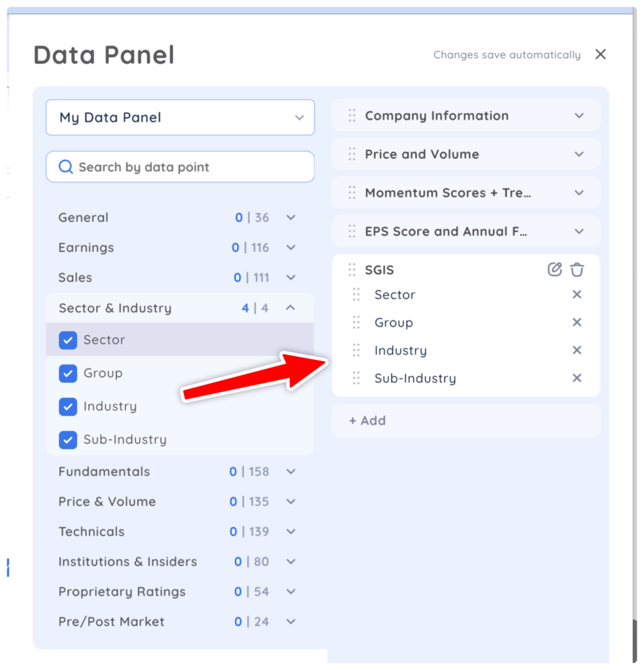
Task: Expand the Momentum Scores section
Action: click(579, 193)
